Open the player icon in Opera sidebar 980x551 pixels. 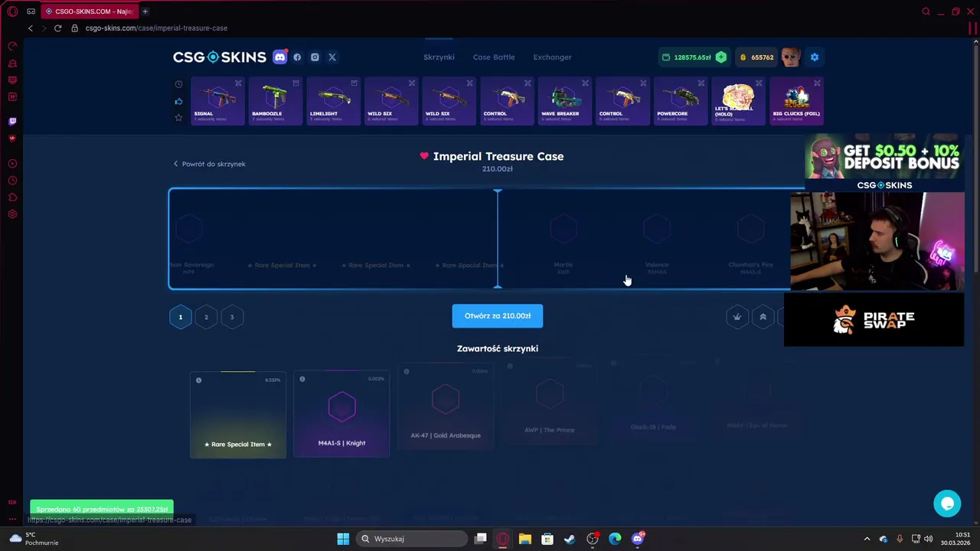12,164
